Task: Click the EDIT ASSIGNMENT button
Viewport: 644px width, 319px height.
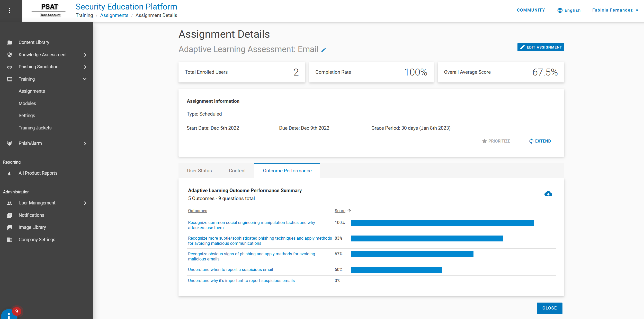Action: coord(541,47)
